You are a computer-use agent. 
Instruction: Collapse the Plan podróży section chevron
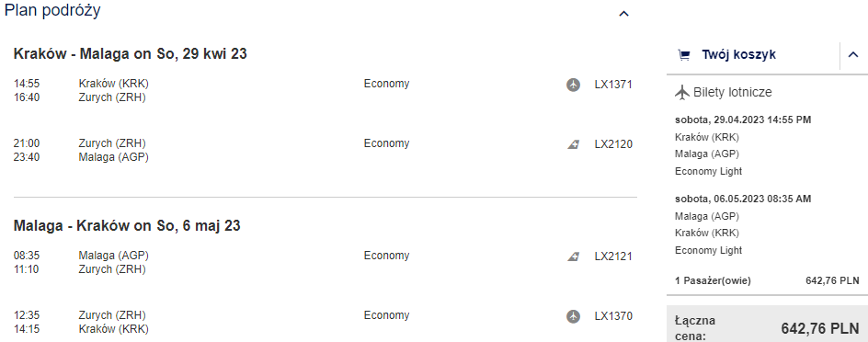coord(623,14)
